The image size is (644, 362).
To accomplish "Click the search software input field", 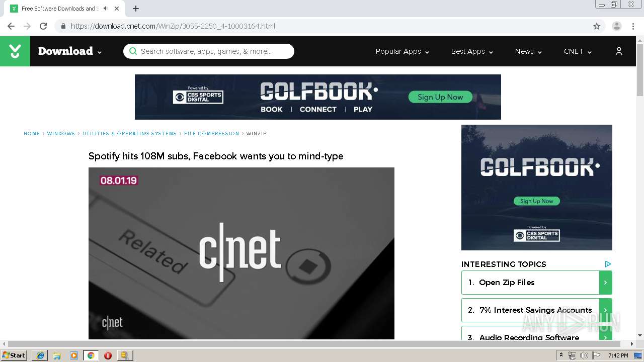I will 209,51.
